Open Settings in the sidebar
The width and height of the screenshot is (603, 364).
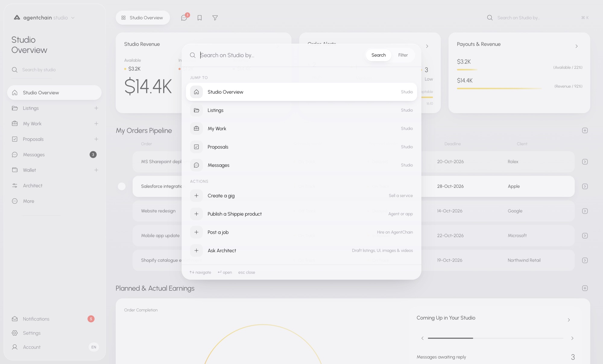click(54, 333)
